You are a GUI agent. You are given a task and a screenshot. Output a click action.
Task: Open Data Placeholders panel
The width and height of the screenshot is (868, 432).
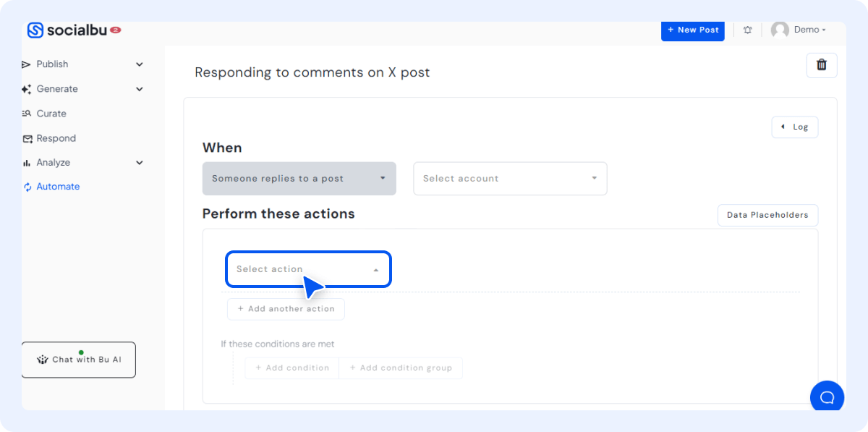pyautogui.click(x=767, y=215)
